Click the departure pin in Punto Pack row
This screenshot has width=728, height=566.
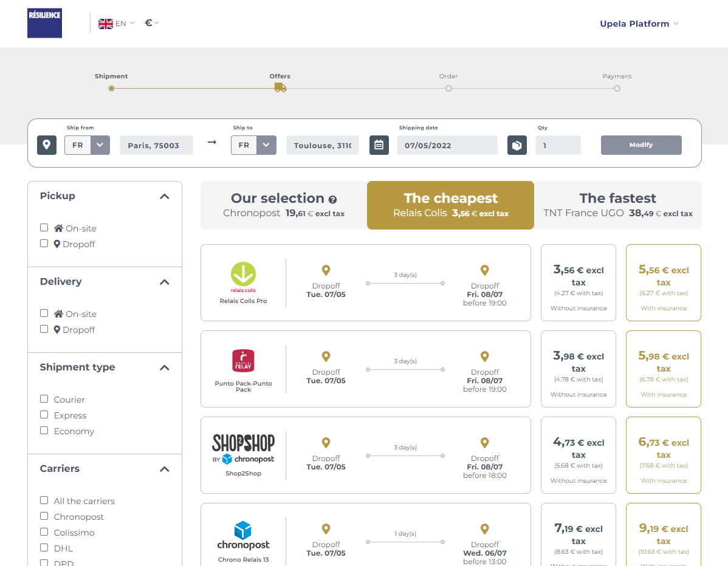pyautogui.click(x=326, y=356)
